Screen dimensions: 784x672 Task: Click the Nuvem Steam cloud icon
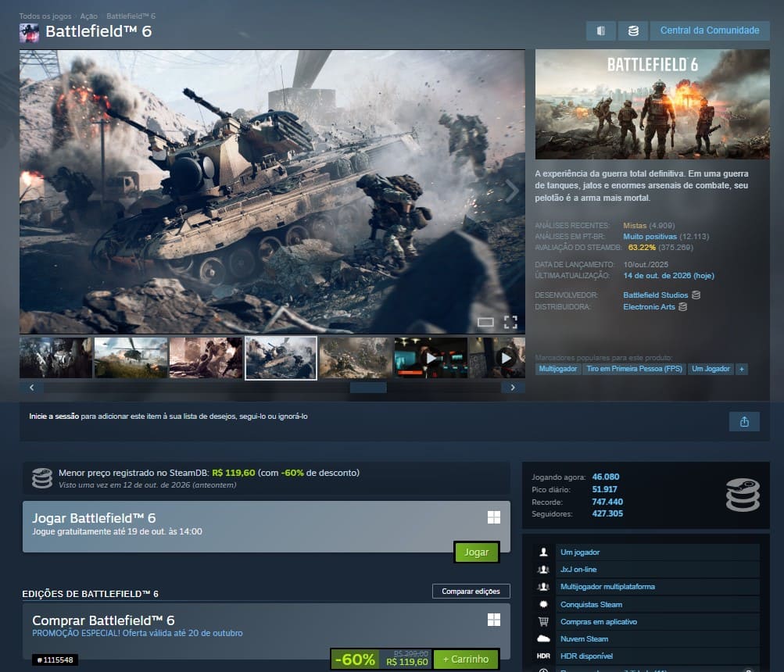[543, 639]
